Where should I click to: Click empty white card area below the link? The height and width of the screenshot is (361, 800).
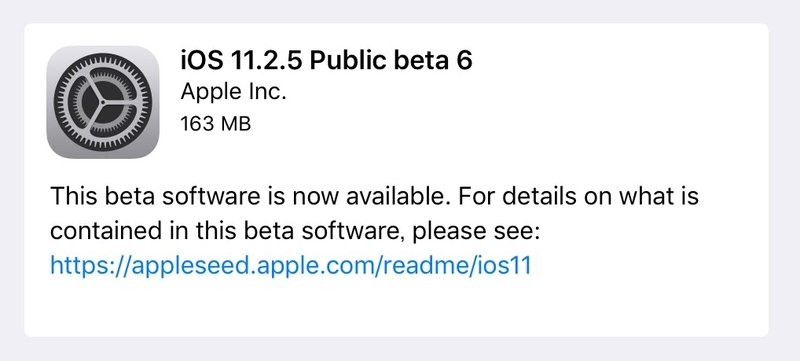(x=396, y=309)
